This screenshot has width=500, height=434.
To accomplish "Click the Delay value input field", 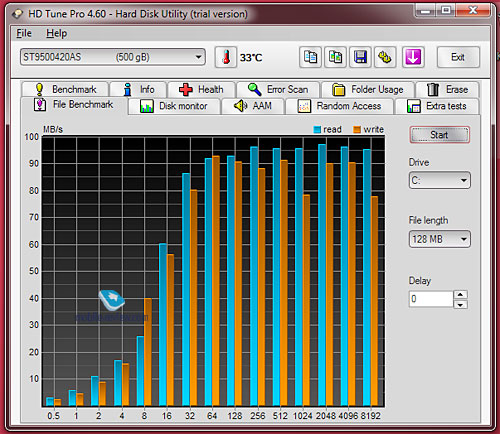I will [x=431, y=299].
